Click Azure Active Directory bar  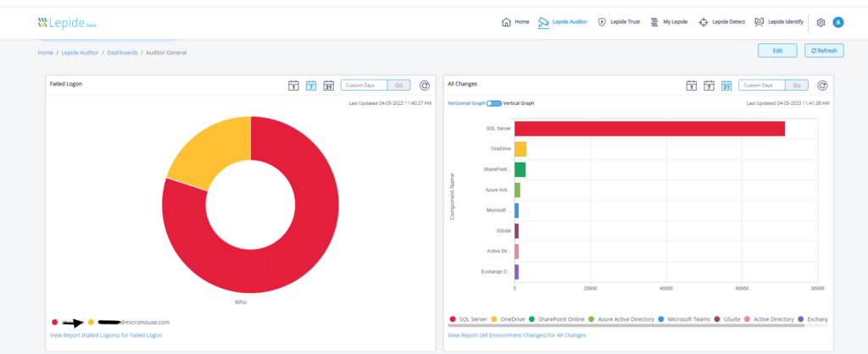click(517, 190)
